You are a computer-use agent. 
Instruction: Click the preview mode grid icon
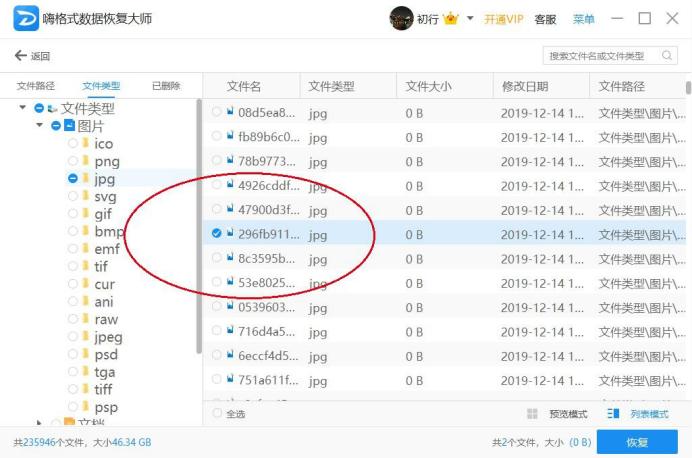pyautogui.click(x=532, y=413)
